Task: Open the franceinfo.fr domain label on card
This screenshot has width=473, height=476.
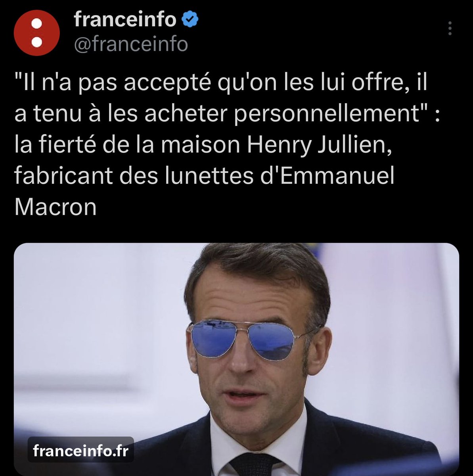Action: (x=80, y=451)
